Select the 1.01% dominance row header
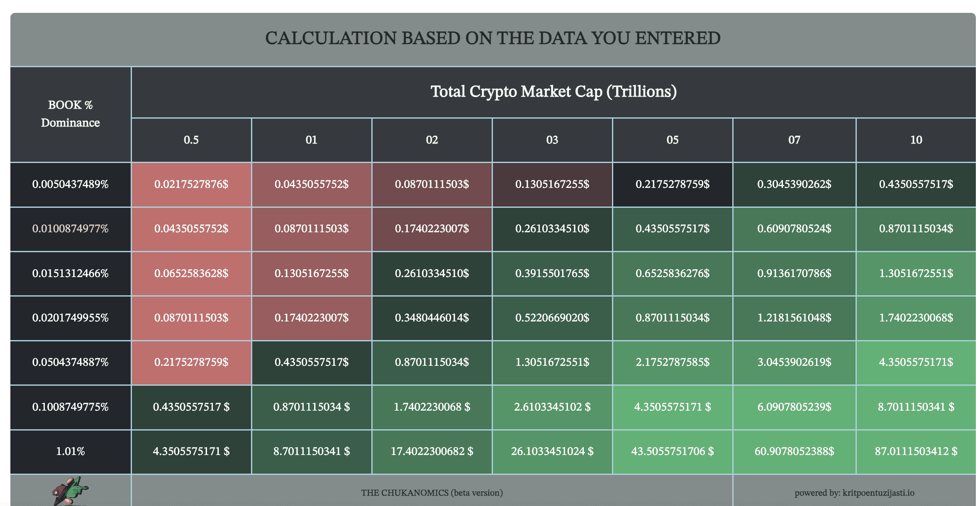Viewport: 980px width, 506px height. tap(70, 451)
